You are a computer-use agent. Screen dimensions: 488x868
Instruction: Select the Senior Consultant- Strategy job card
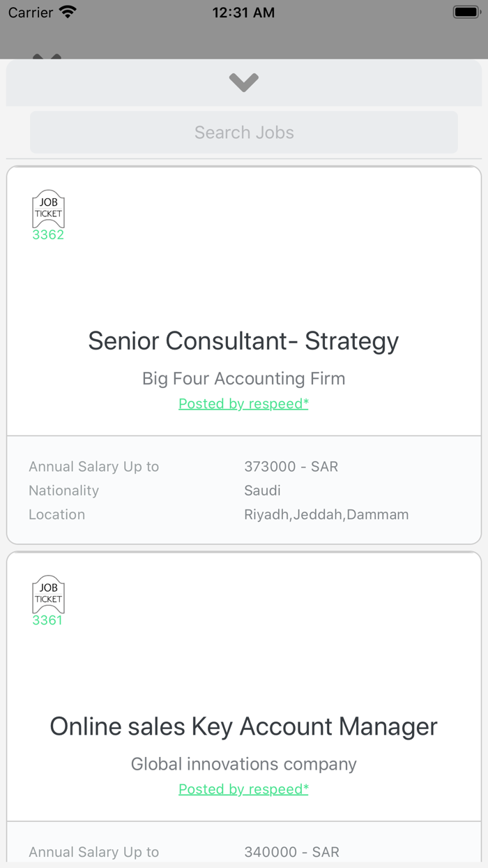(243, 341)
